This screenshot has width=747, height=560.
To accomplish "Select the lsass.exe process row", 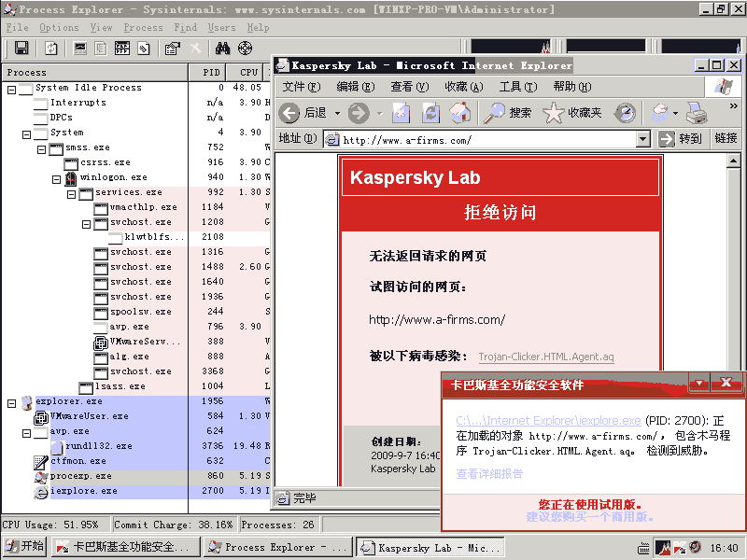I will pos(134,386).
